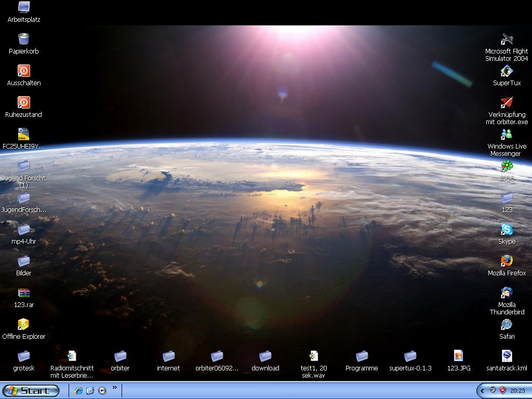Show hidden system tray icons

click(483, 391)
